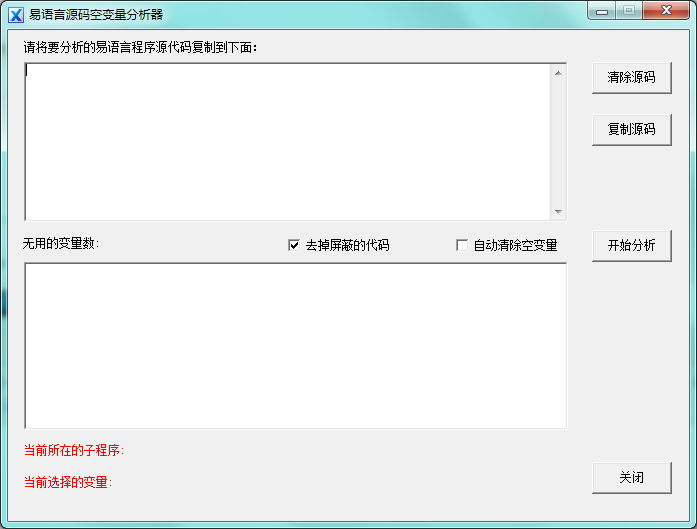This screenshot has width=697, height=529.
Task: Click the scroll-down arrow of the source box
Action: [x=558, y=212]
